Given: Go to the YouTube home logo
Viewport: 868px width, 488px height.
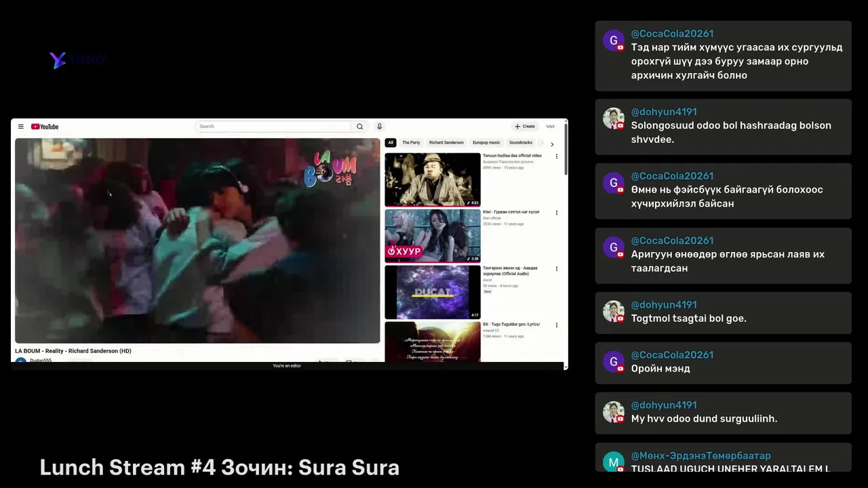Looking at the screenshot, I should 45,127.
